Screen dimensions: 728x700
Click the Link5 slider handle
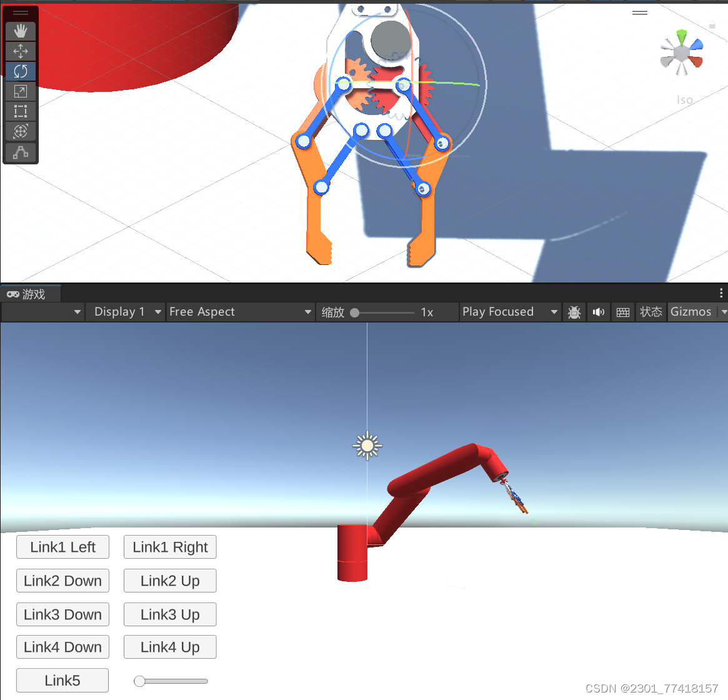pyautogui.click(x=139, y=681)
